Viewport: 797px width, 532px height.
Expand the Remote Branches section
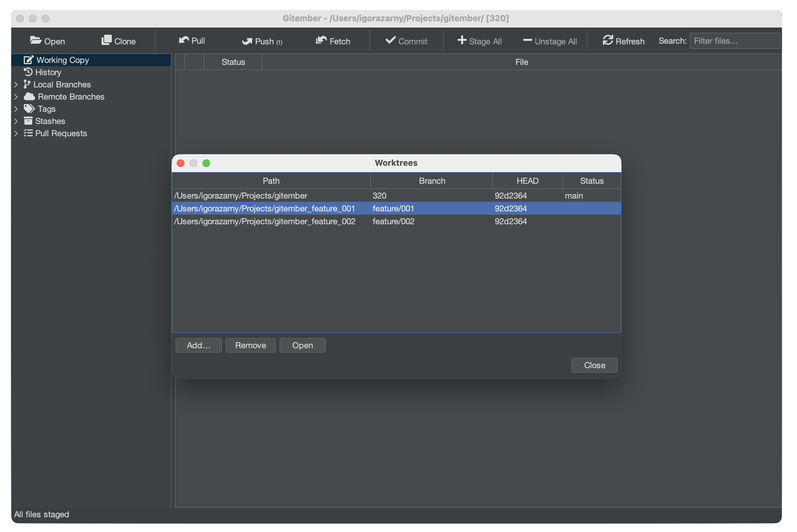[16, 96]
